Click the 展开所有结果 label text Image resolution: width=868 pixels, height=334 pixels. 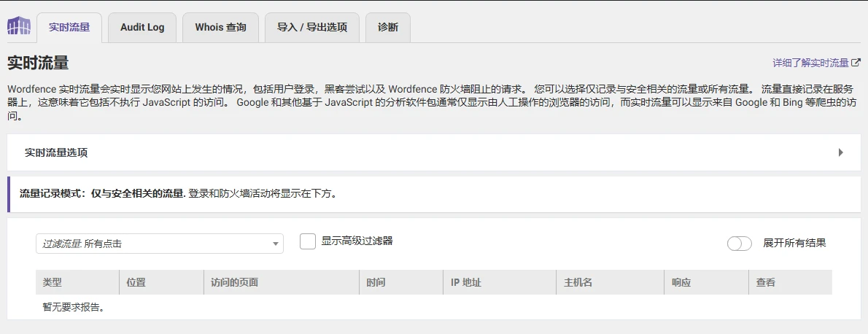click(x=794, y=243)
